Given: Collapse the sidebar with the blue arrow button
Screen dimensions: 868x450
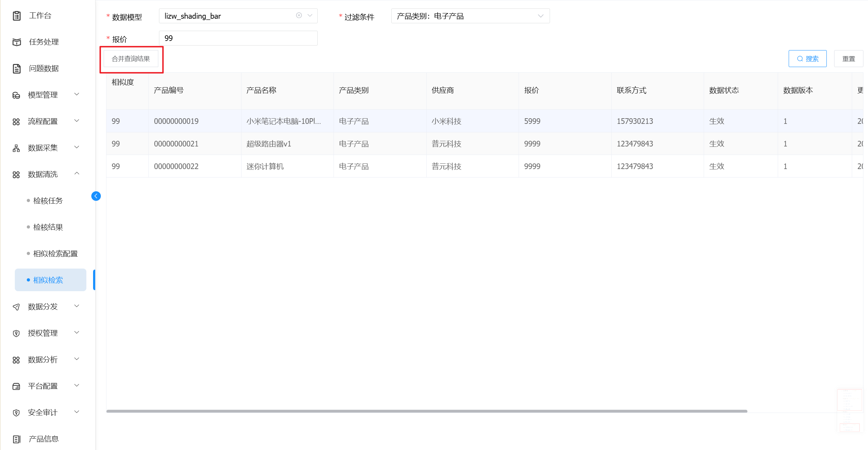Looking at the screenshot, I should [96, 196].
